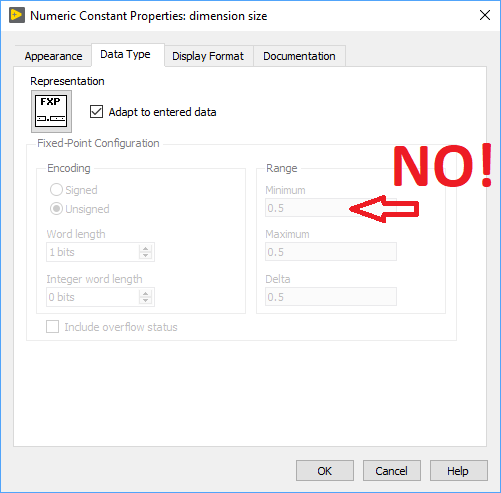Click the Delta value field
Viewport: 501px width, 493px height.
(x=331, y=297)
